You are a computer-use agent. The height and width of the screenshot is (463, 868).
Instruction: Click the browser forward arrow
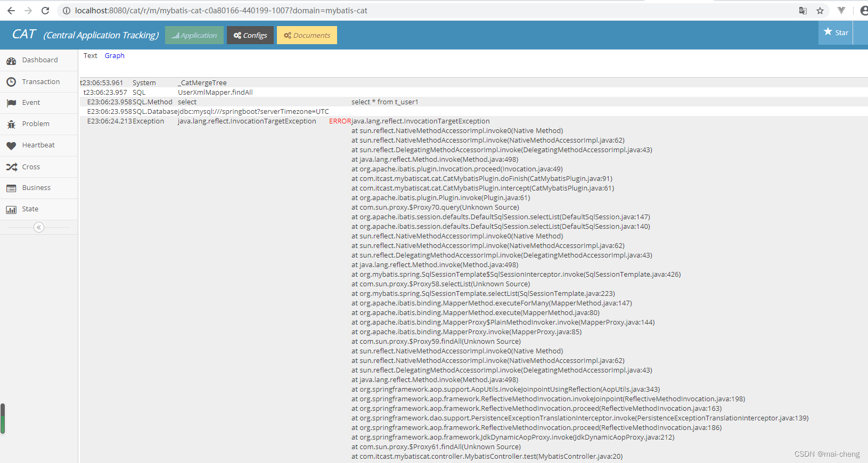28,11
